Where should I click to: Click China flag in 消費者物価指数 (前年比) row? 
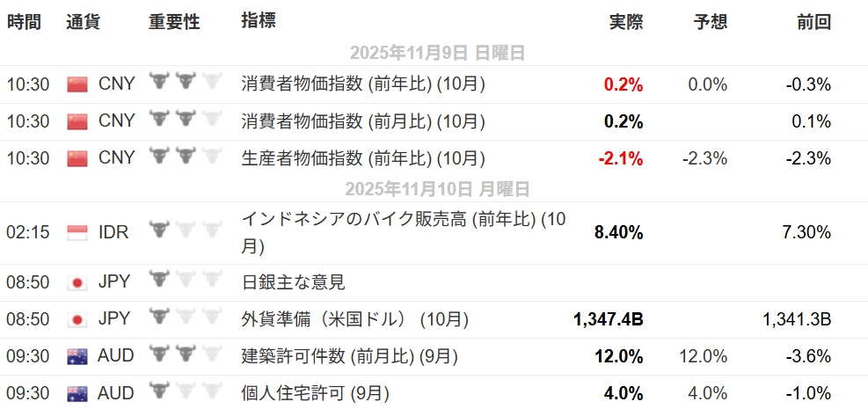[78, 85]
